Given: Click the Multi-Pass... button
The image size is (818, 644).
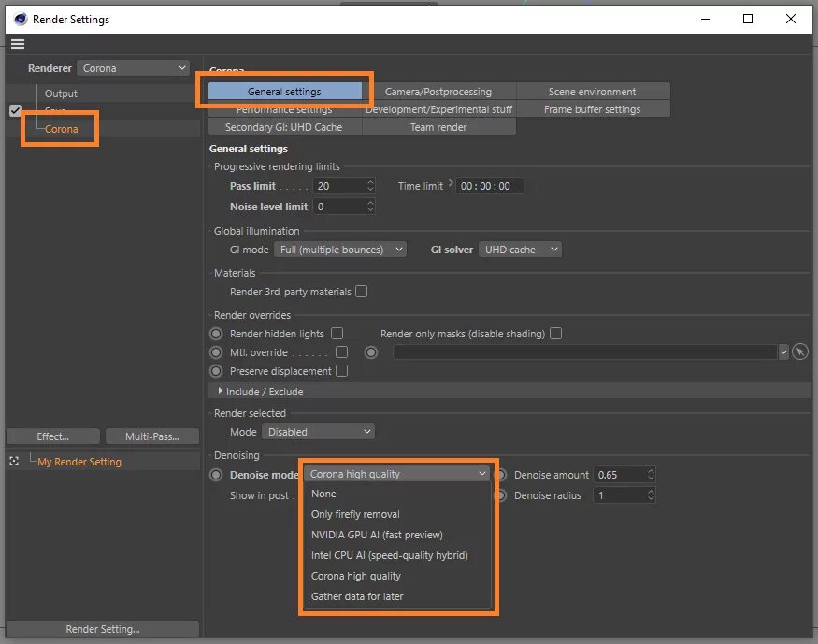Looking at the screenshot, I should tap(152, 436).
